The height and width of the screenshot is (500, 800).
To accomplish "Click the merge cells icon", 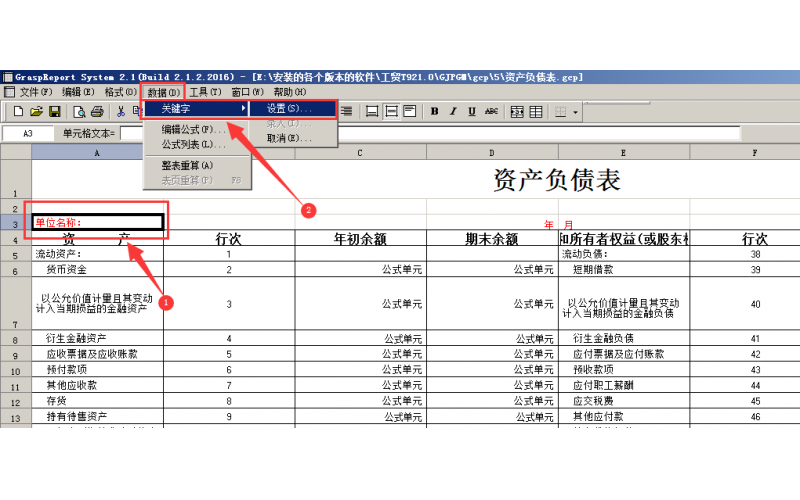I will coord(517,112).
